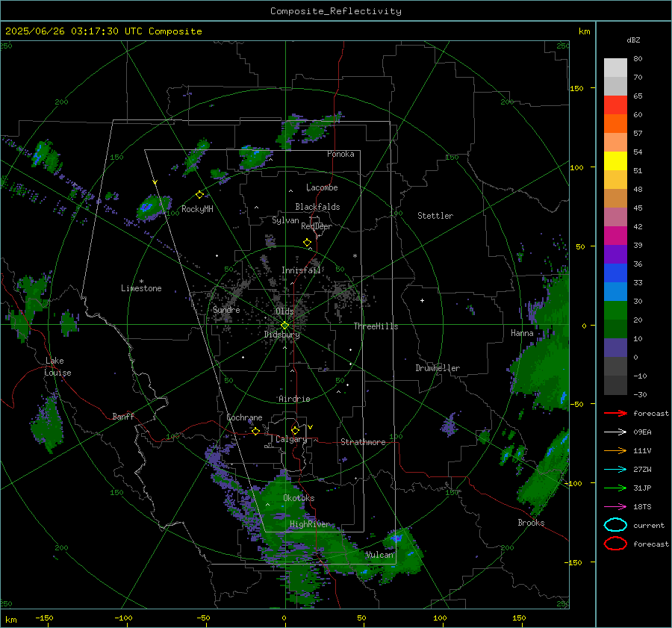Click the Airdrie city label
Image resolution: width=672 pixels, height=628 pixels.
pos(294,399)
